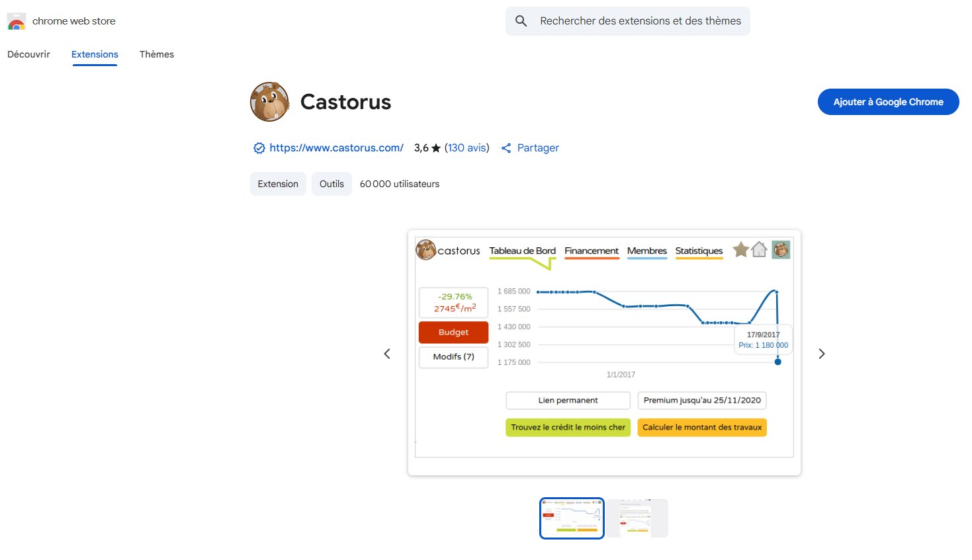
Task: Click the search magnifier icon
Action: tap(521, 20)
